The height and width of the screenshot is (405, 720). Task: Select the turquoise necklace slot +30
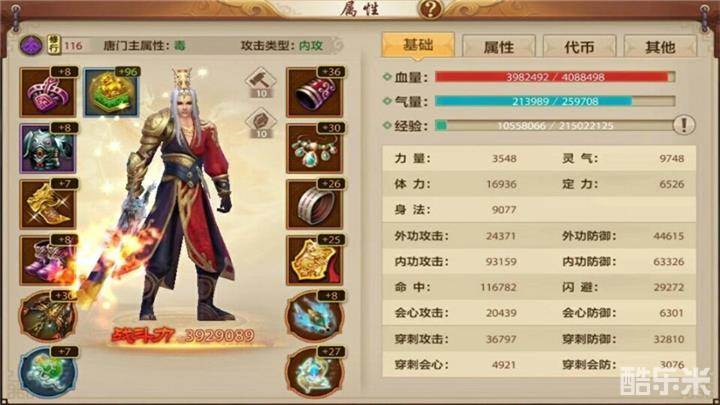tap(315, 148)
